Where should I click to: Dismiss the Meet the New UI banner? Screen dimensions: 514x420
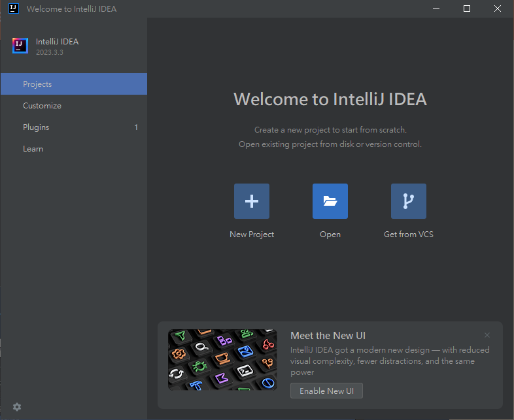(487, 335)
